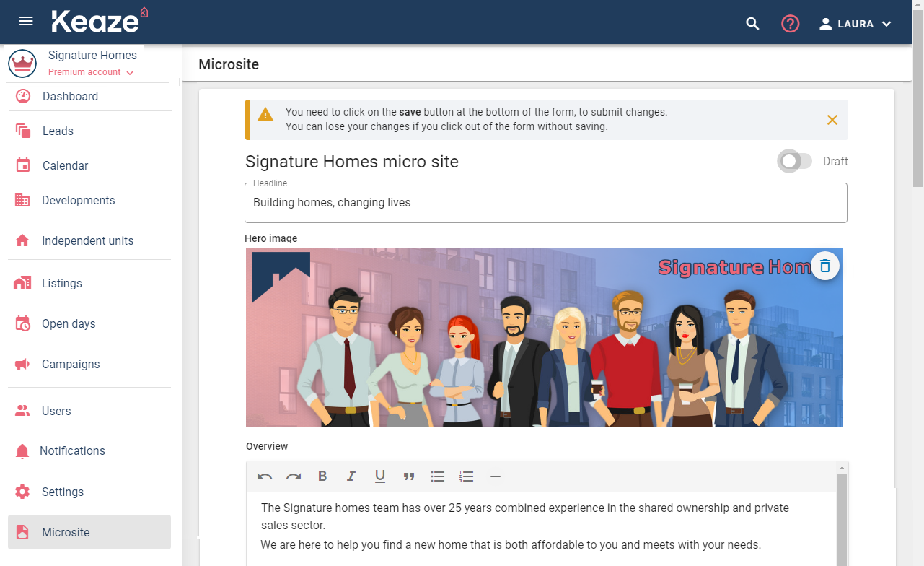Insert horizontal rule in Overview editor
Image resolution: width=924 pixels, height=566 pixels.
(496, 476)
